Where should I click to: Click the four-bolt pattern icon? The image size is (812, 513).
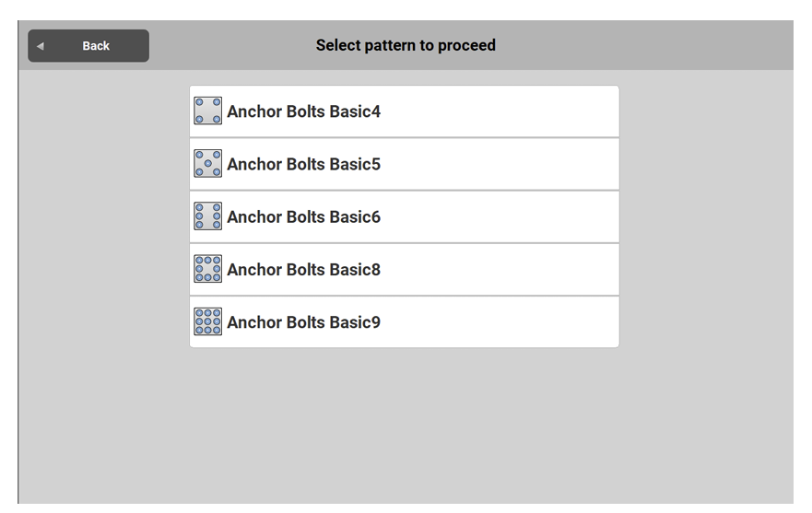click(x=207, y=111)
